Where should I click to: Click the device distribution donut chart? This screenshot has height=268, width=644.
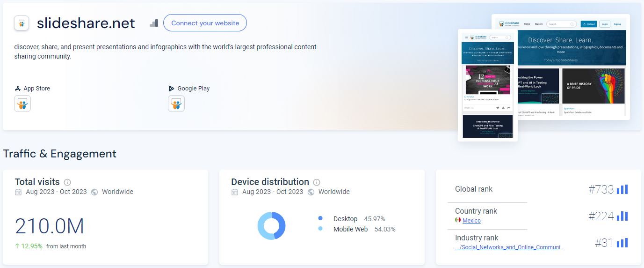pyautogui.click(x=271, y=226)
